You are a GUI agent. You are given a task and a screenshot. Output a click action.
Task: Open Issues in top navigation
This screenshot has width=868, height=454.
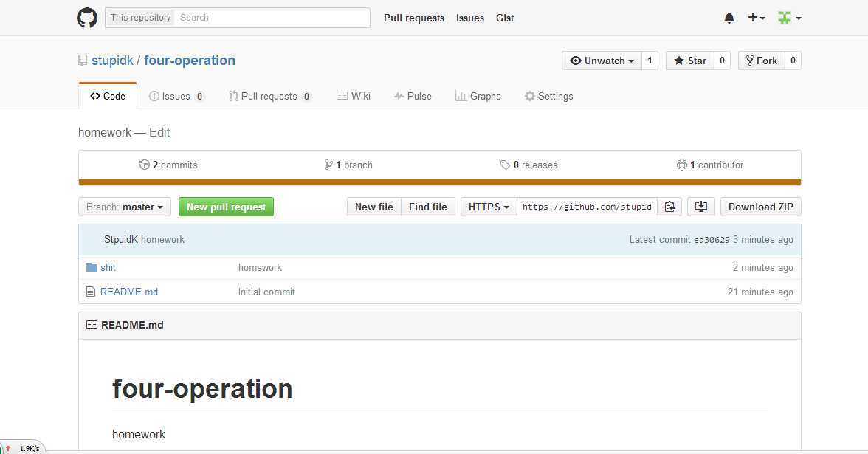point(470,18)
